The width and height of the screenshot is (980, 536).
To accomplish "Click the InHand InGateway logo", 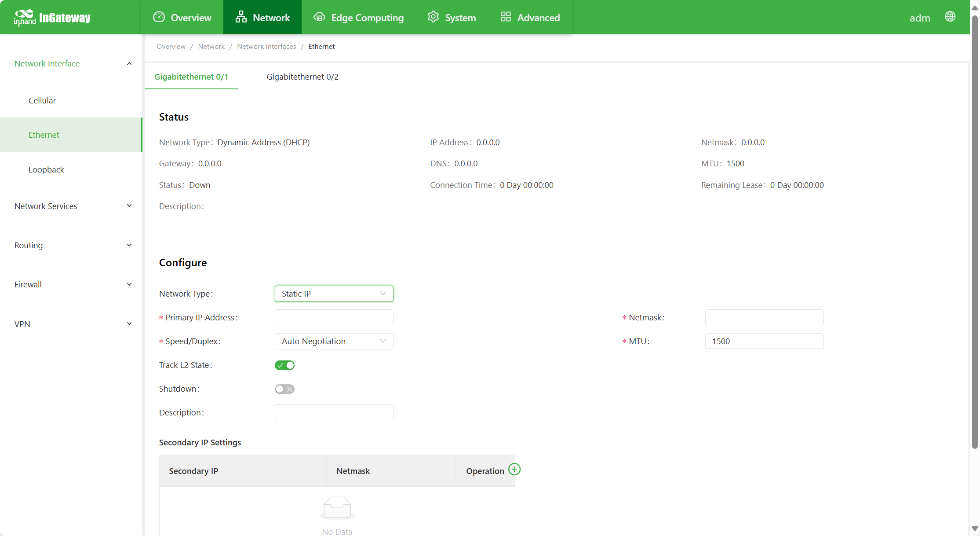I will (x=52, y=18).
